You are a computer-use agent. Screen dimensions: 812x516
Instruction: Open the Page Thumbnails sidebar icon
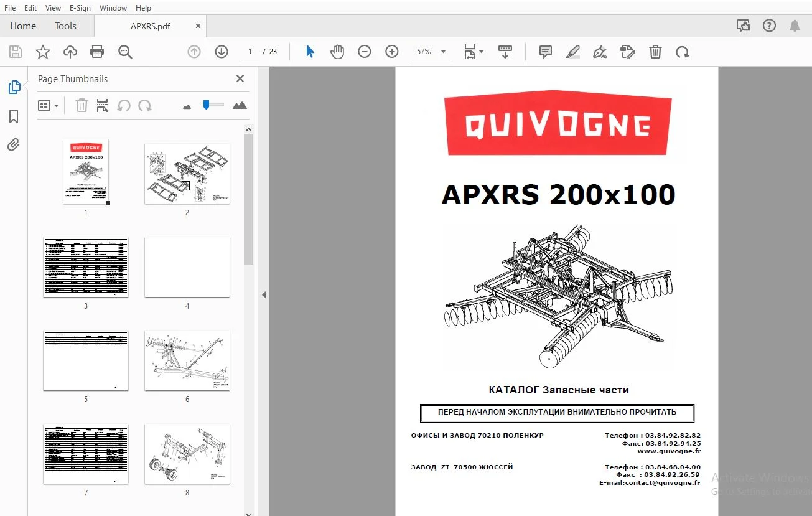click(x=14, y=88)
